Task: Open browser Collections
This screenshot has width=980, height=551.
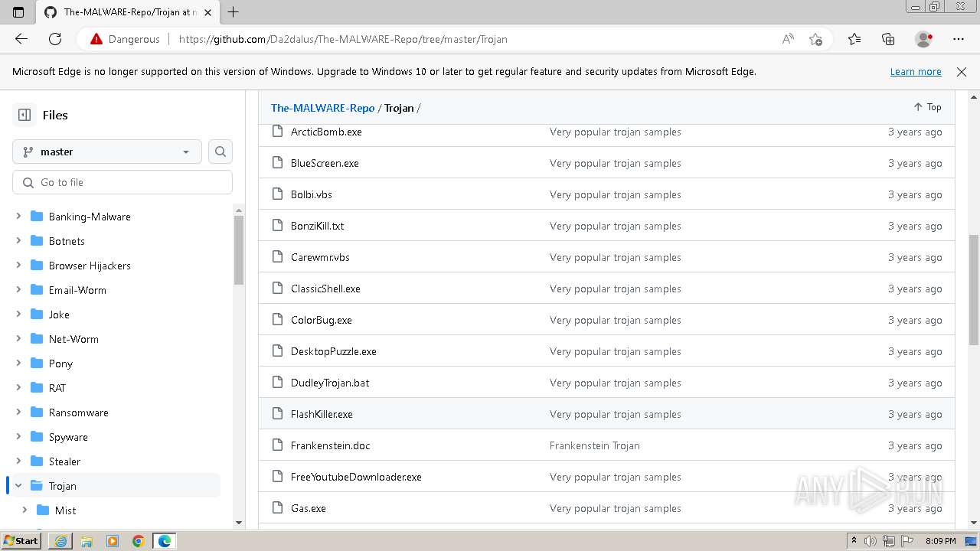Action: (x=888, y=39)
